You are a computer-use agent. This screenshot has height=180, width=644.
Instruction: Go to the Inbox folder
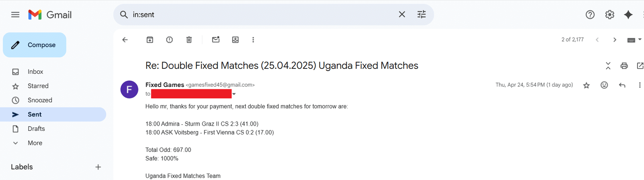click(35, 72)
